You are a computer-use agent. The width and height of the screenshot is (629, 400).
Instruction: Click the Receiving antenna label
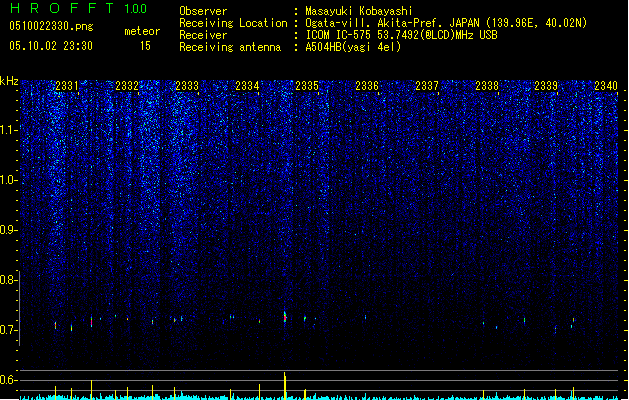pyautogui.click(x=230, y=47)
